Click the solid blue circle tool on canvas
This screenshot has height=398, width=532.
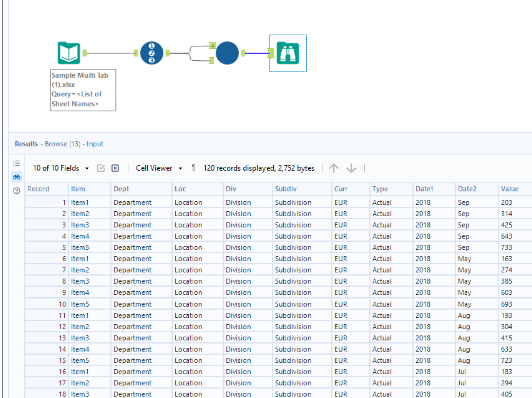[x=227, y=53]
